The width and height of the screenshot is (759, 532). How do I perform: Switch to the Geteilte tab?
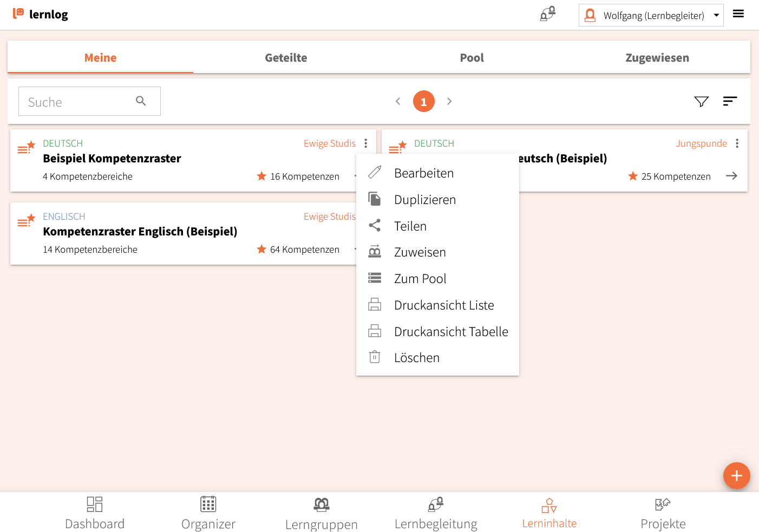pos(286,58)
